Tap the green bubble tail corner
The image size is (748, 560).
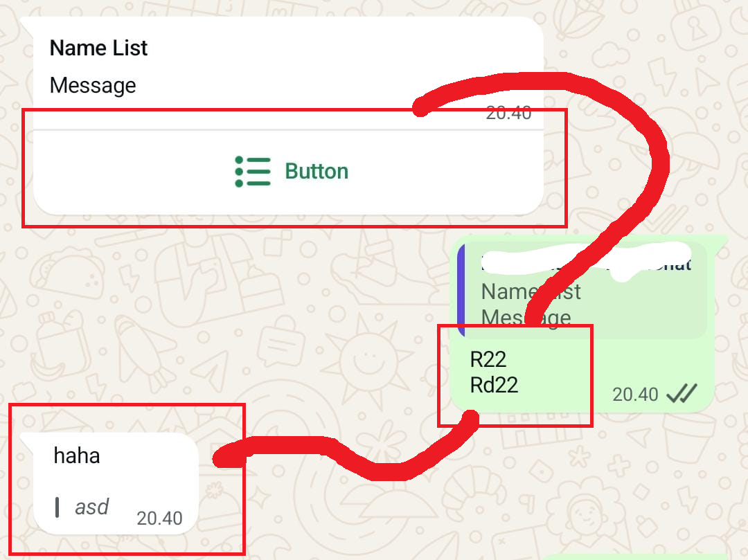[x=720, y=241]
